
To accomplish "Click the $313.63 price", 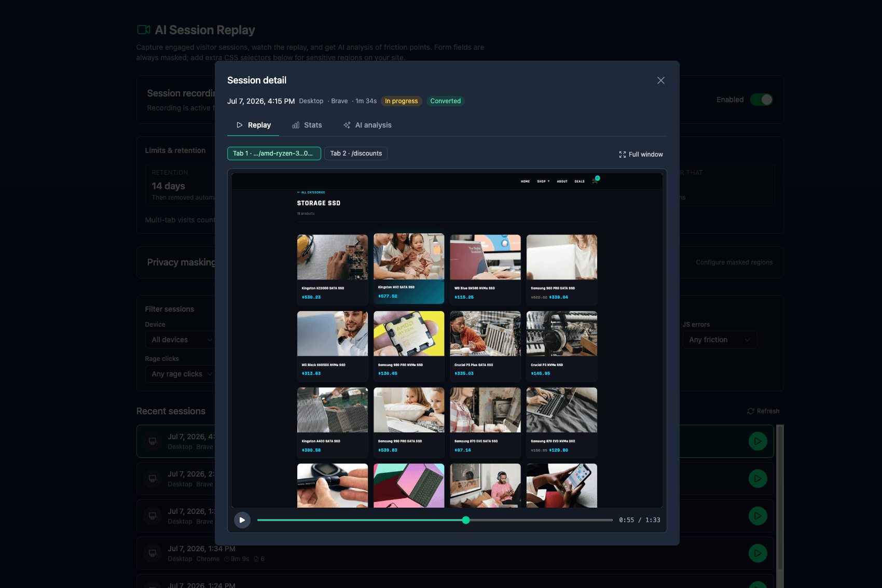I will [x=311, y=373].
